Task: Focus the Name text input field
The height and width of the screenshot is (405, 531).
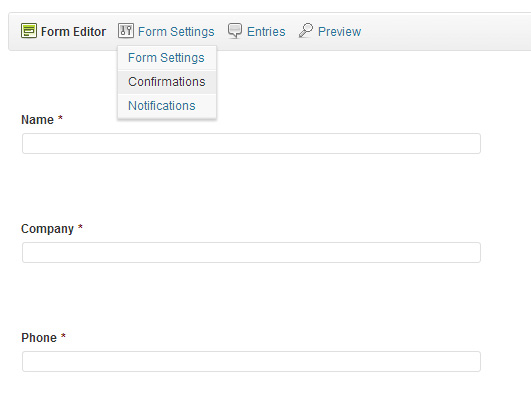Action: [x=251, y=144]
